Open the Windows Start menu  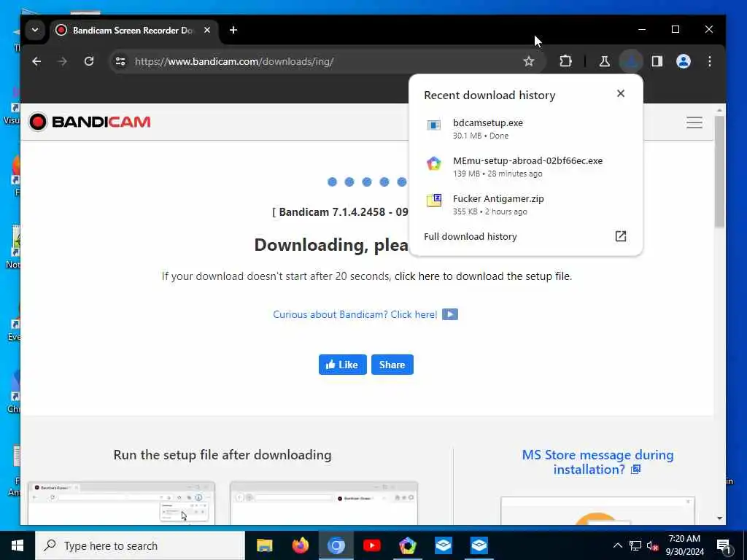pos(18,545)
